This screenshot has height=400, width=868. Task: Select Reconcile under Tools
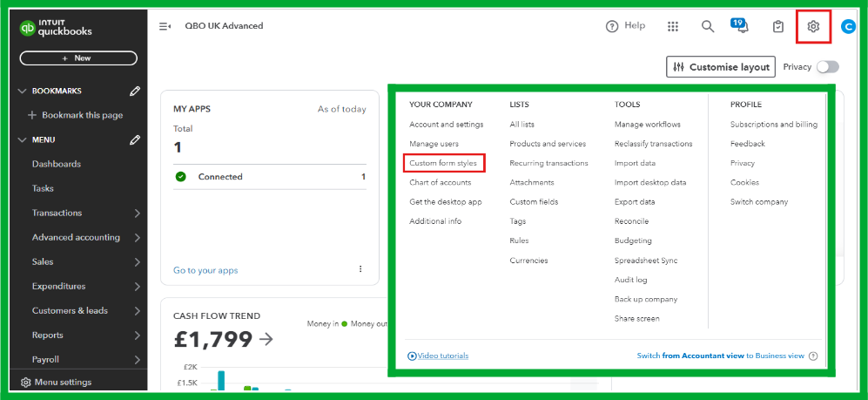(631, 221)
